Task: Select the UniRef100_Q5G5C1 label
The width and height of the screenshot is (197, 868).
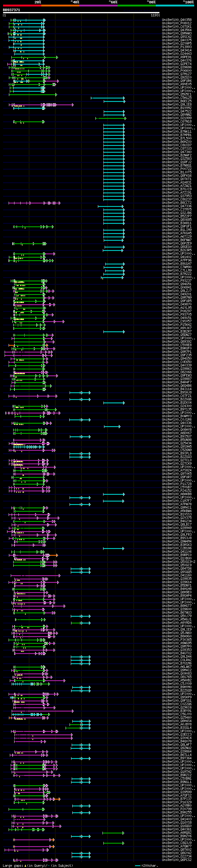Action: coord(177,94)
